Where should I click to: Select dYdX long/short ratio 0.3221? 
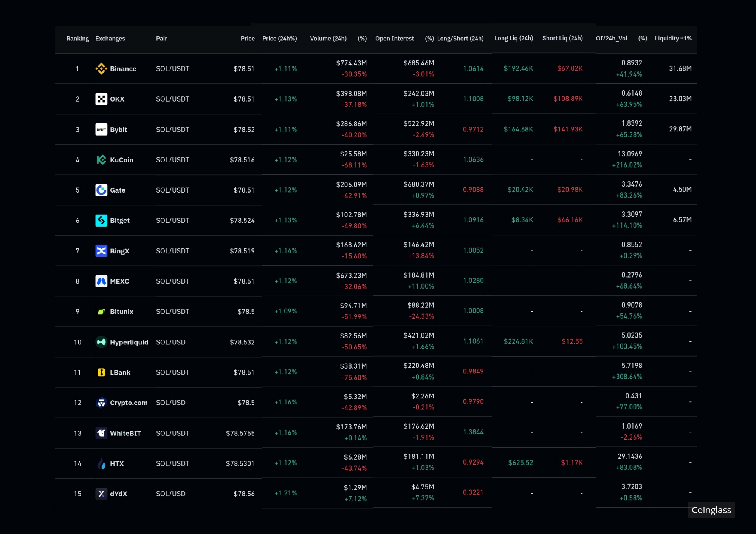(473, 492)
